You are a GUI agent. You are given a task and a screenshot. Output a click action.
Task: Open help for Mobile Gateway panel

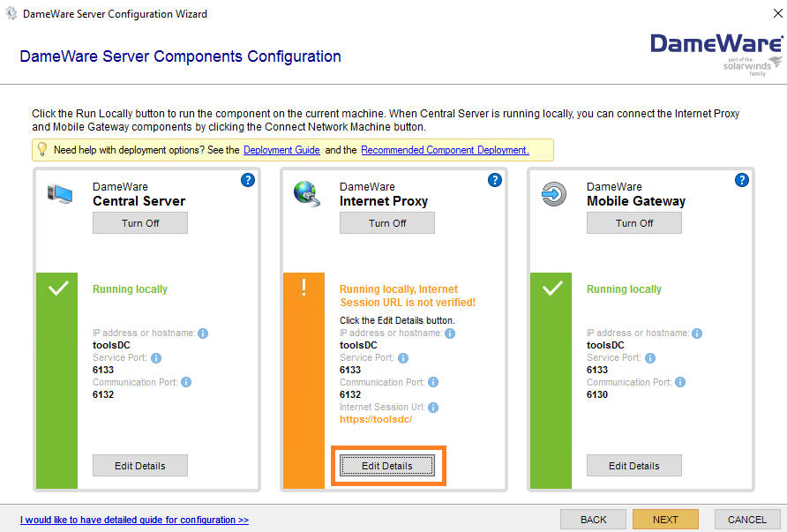742,180
